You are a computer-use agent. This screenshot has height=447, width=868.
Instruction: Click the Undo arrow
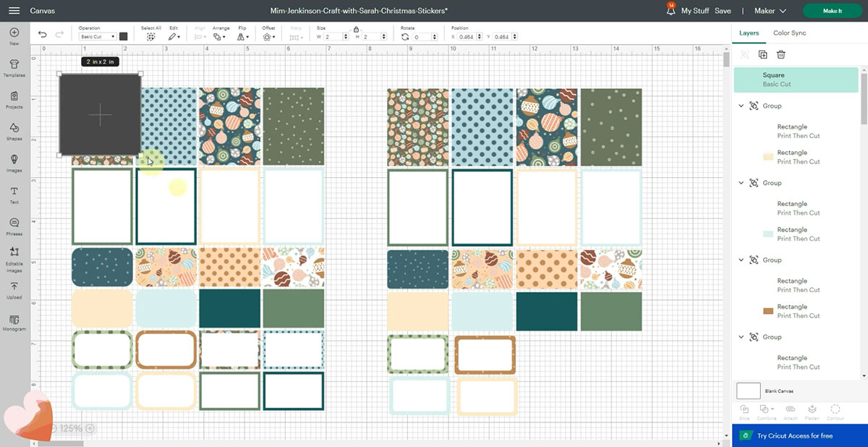coord(42,35)
